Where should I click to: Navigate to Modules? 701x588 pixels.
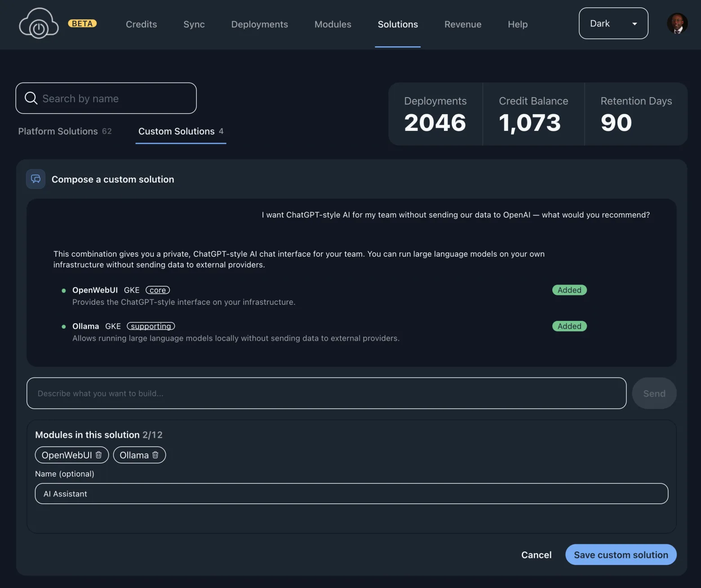point(333,24)
